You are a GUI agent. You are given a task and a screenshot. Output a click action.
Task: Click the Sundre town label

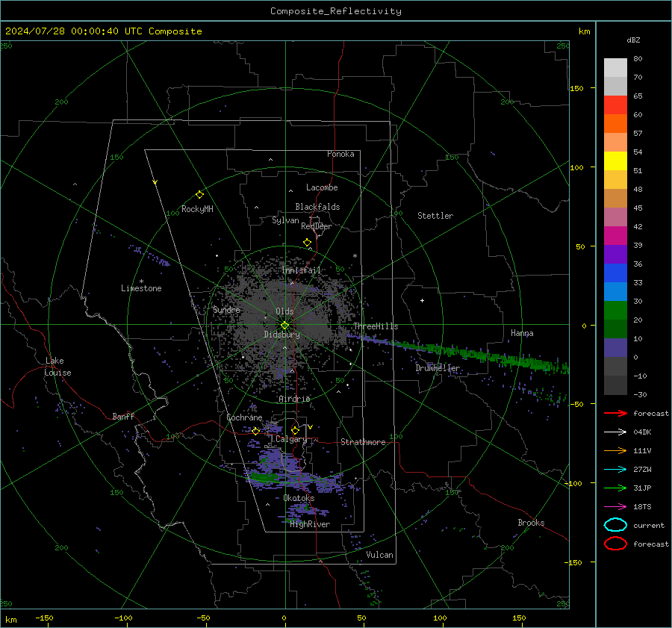226,309
